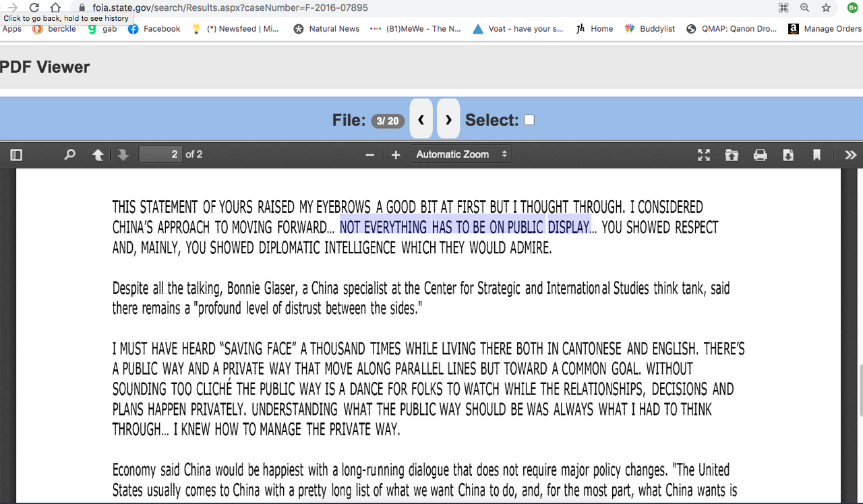The image size is (863, 504).
Task: Go to next file with right chevron
Action: 448,120
